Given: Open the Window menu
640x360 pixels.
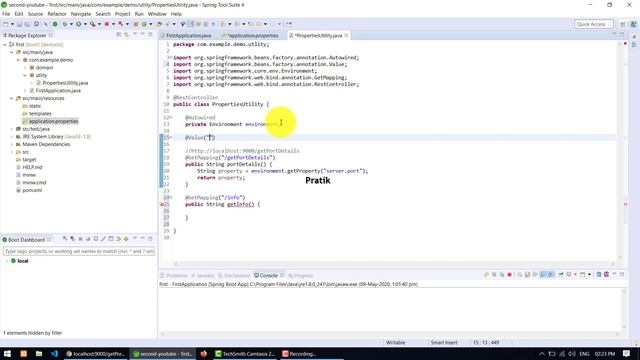Looking at the screenshot, I should coord(157,14).
